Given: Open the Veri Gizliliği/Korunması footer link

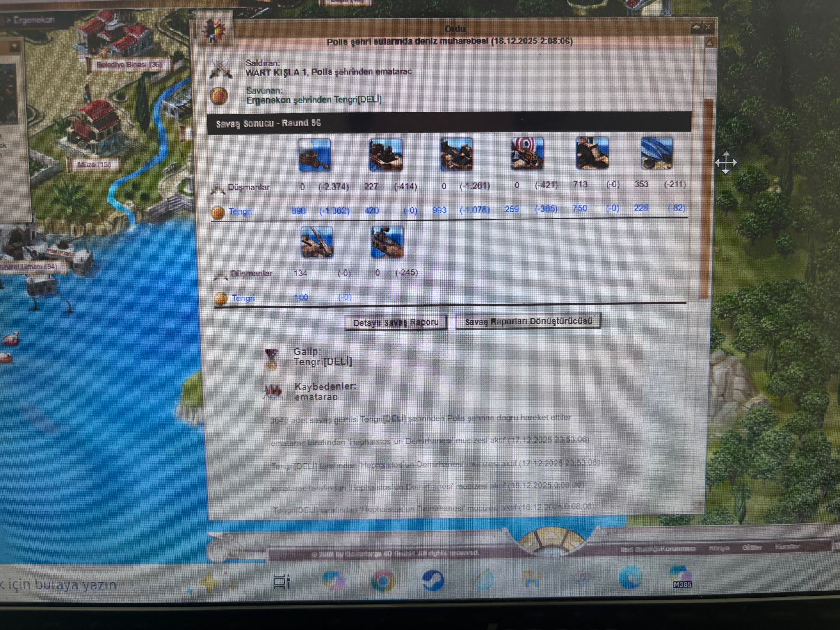Looking at the screenshot, I should click(x=657, y=549).
